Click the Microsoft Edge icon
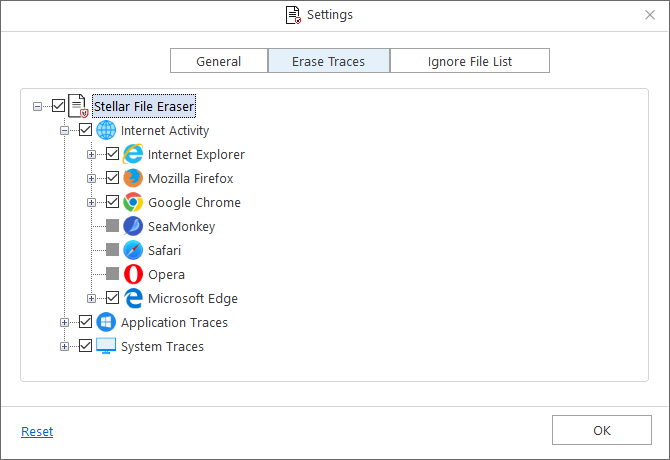The image size is (670, 460). pyautogui.click(x=133, y=298)
